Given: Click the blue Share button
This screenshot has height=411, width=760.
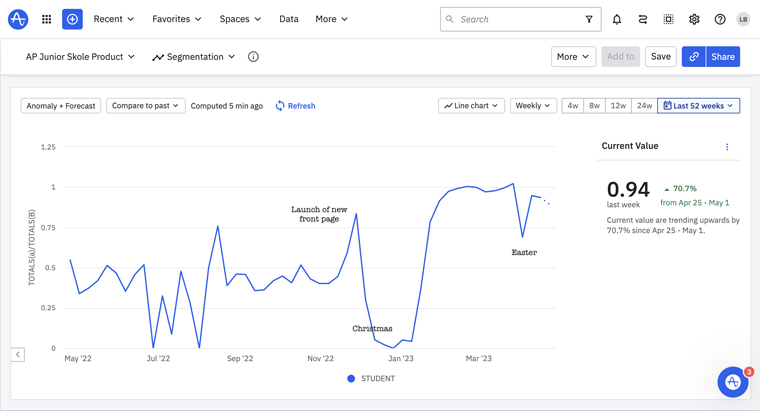Looking at the screenshot, I should tap(723, 57).
